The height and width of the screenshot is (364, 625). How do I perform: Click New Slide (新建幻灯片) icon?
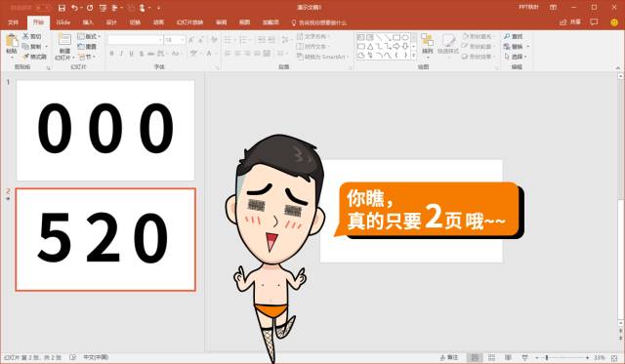(x=64, y=40)
